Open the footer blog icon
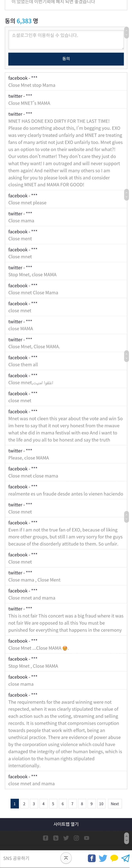The height and width of the screenshot is (868, 132). click(x=56, y=838)
